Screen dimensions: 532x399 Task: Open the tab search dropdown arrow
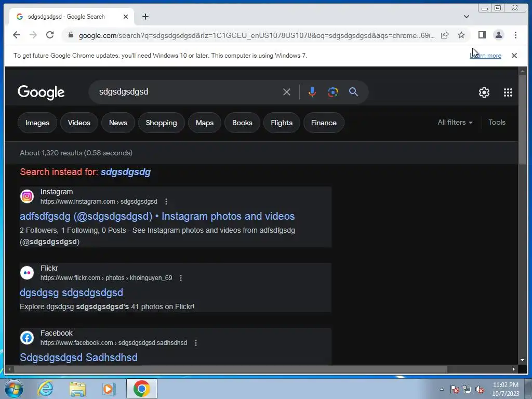click(x=467, y=17)
